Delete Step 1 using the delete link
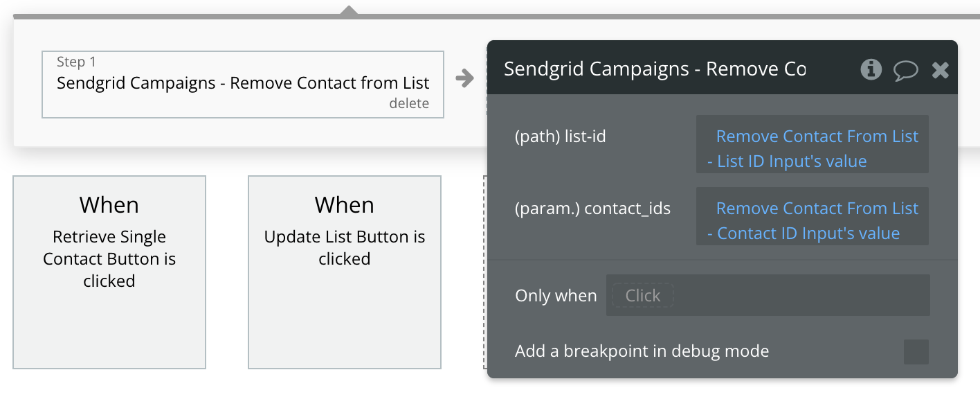 pyautogui.click(x=410, y=103)
